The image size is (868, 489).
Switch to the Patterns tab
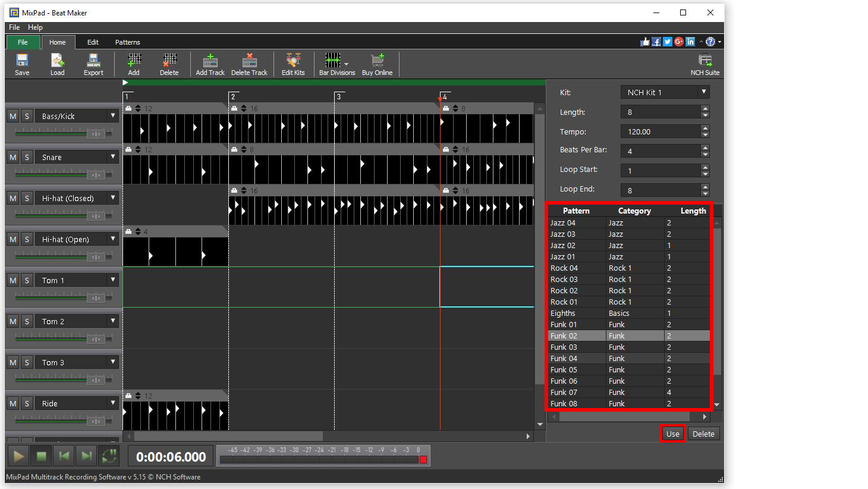coord(127,42)
